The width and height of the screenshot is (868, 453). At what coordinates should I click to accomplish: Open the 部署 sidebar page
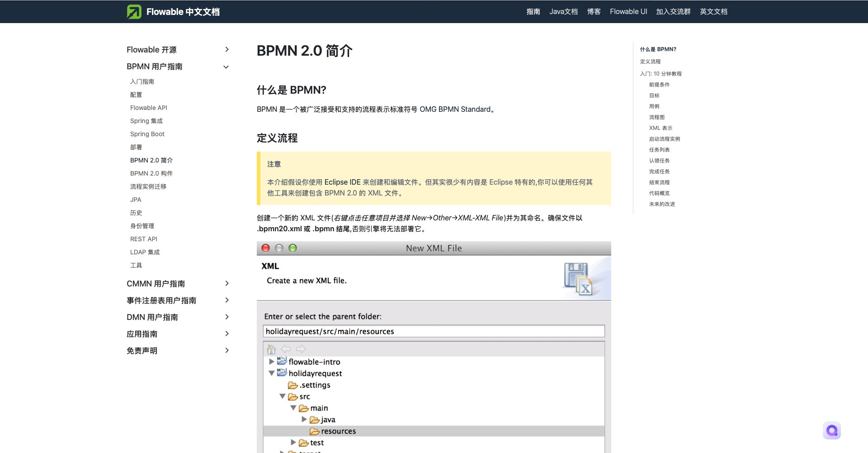(x=136, y=147)
